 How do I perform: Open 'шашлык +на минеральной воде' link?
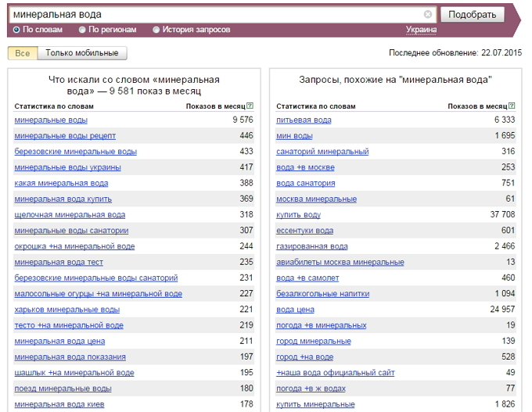pos(74,373)
